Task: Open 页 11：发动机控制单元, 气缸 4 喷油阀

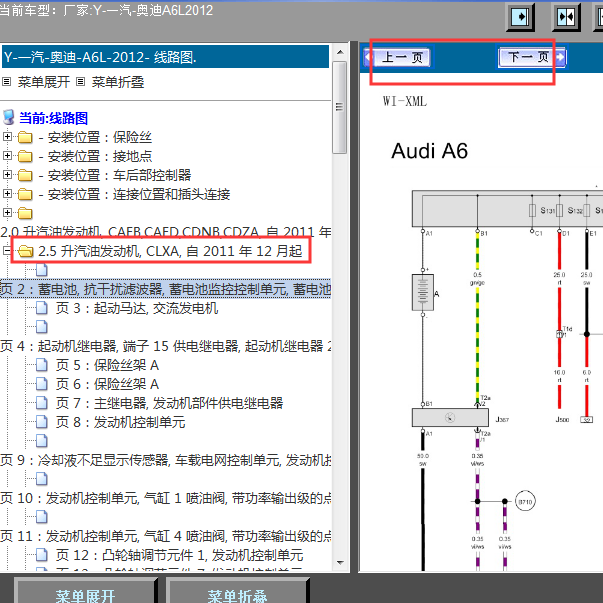Action: (x=165, y=536)
